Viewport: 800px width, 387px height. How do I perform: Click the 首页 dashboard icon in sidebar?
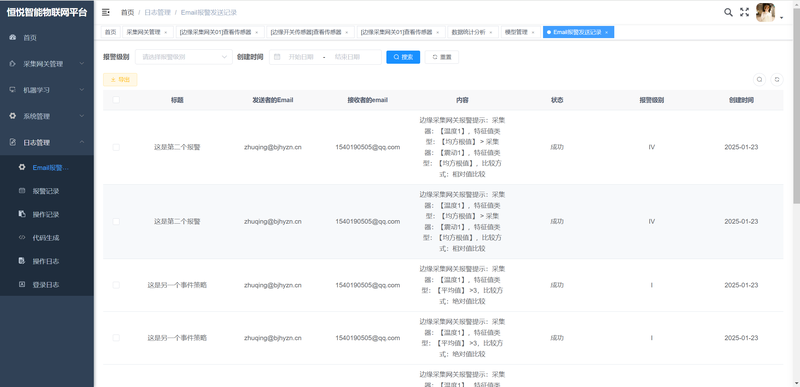[x=13, y=38]
